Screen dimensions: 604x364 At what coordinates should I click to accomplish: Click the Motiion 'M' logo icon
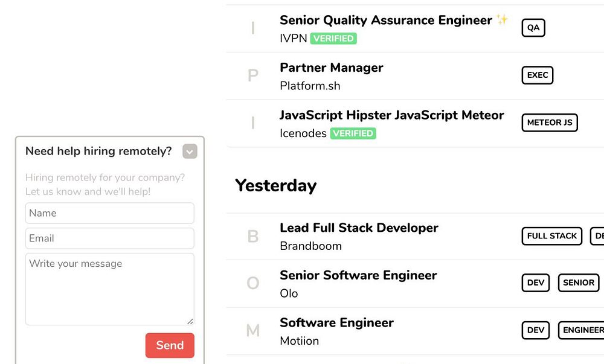pyautogui.click(x=253, y=331)
